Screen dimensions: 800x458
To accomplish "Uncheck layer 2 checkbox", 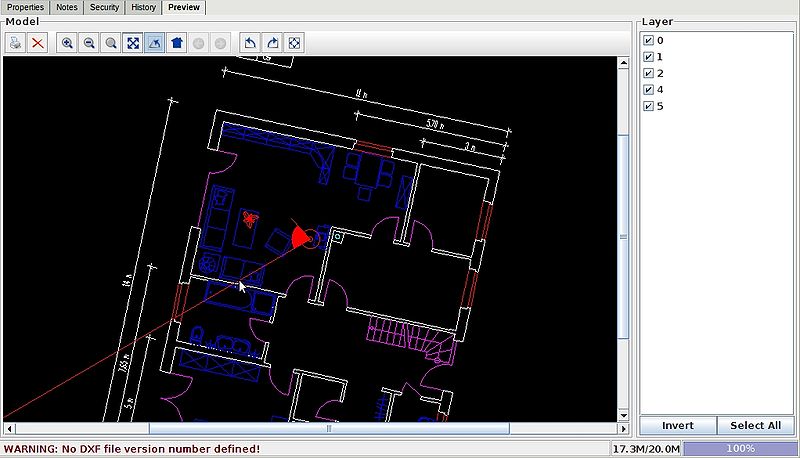I will pos(648,73).
